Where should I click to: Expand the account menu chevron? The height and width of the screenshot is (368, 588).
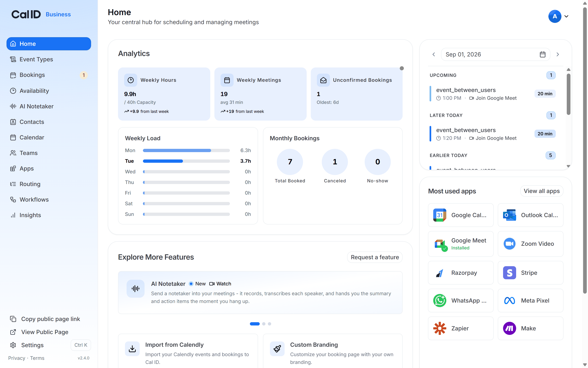pyautogui.click(x=566, y=16)
